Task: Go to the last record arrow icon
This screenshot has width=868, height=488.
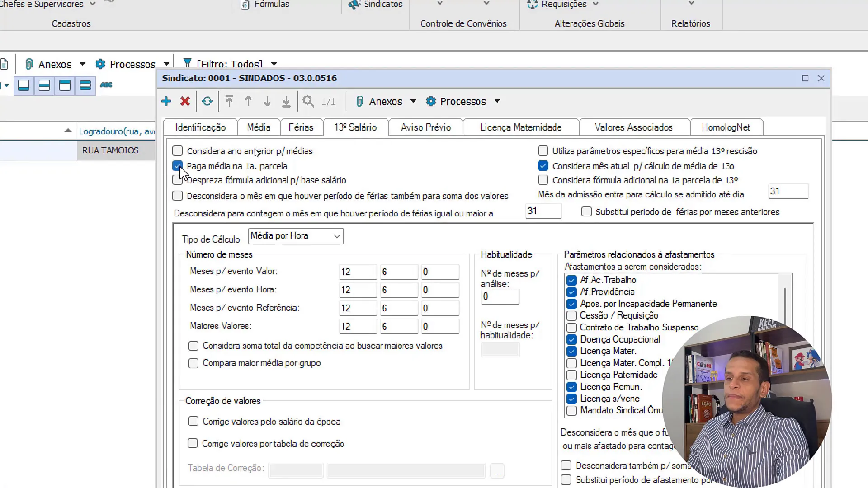Action: pos(286,101)
